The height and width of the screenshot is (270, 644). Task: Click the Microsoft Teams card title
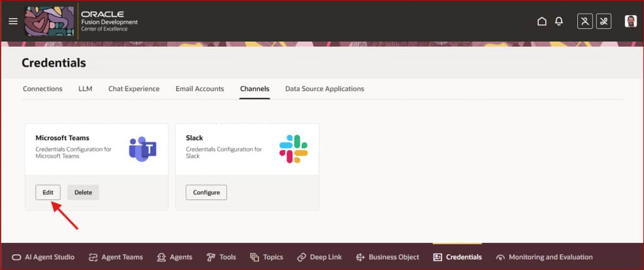click(62, 138)
